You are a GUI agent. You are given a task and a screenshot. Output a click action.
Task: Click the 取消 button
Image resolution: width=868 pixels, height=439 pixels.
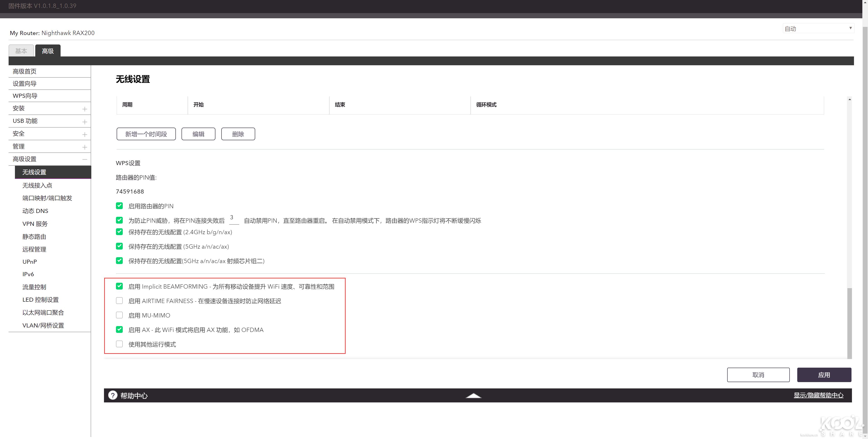tap(758, 374)
